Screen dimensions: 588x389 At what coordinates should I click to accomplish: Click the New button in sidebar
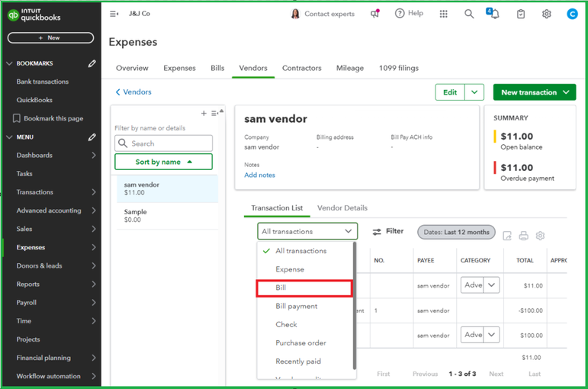point(50,38)
